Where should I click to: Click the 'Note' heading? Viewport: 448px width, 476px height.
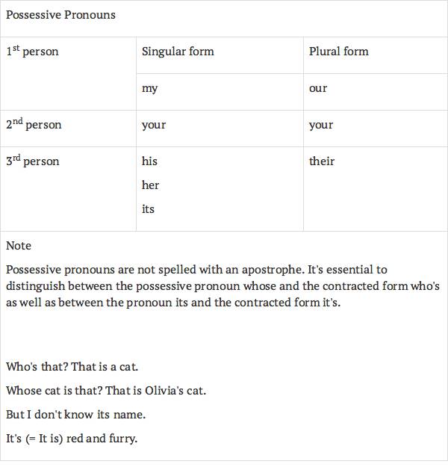(19, 246)
